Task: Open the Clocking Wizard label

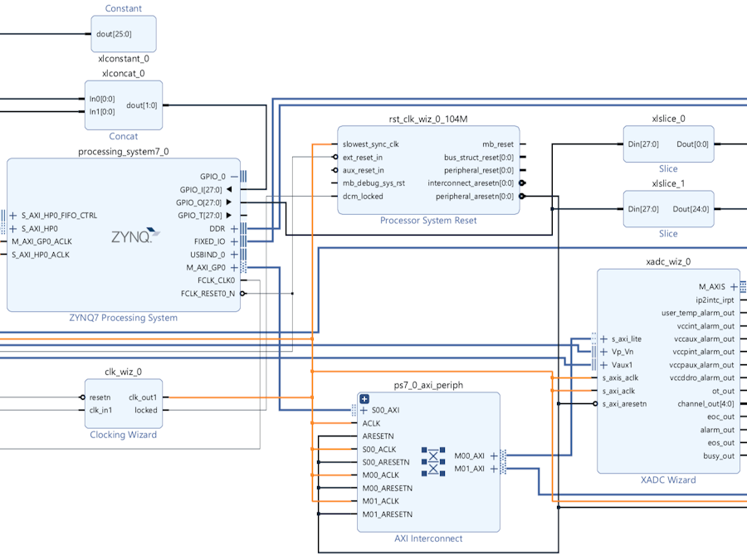Action: point(124,435)
